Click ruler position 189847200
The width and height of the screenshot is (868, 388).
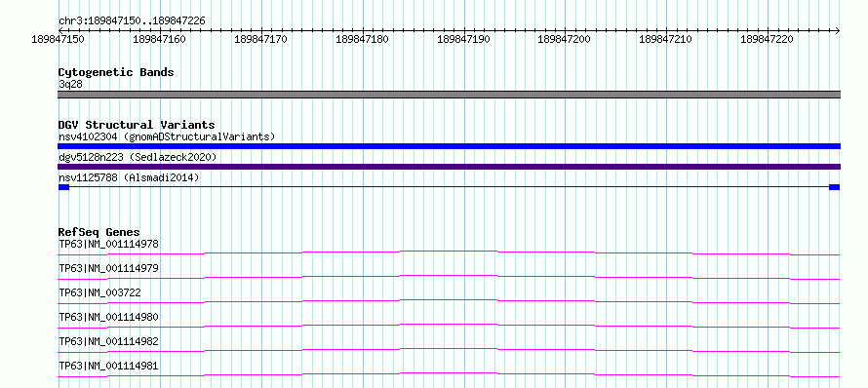[x=564, y=39]
